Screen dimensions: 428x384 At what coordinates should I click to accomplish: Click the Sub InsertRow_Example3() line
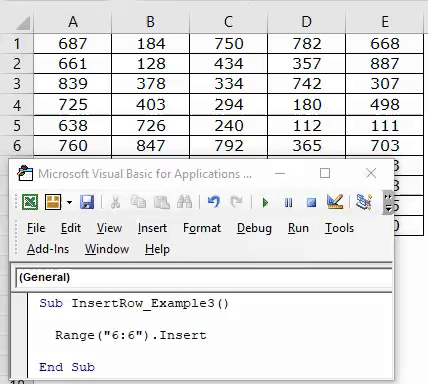[x=134, y=303]
